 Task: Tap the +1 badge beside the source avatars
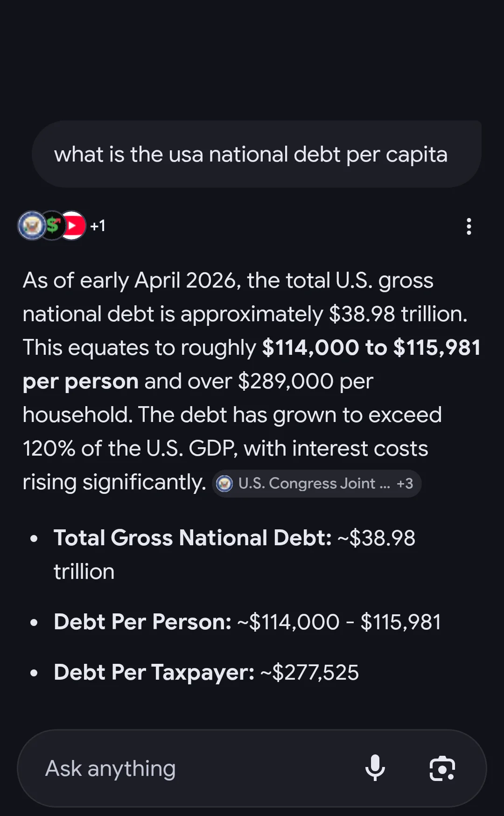[97, 226]
